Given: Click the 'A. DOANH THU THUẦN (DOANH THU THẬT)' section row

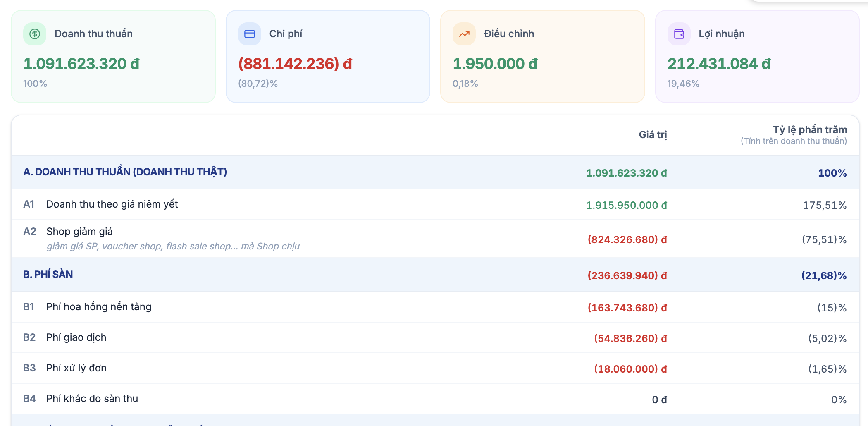Looking at the screenshot, I should [x=435, y=172].
